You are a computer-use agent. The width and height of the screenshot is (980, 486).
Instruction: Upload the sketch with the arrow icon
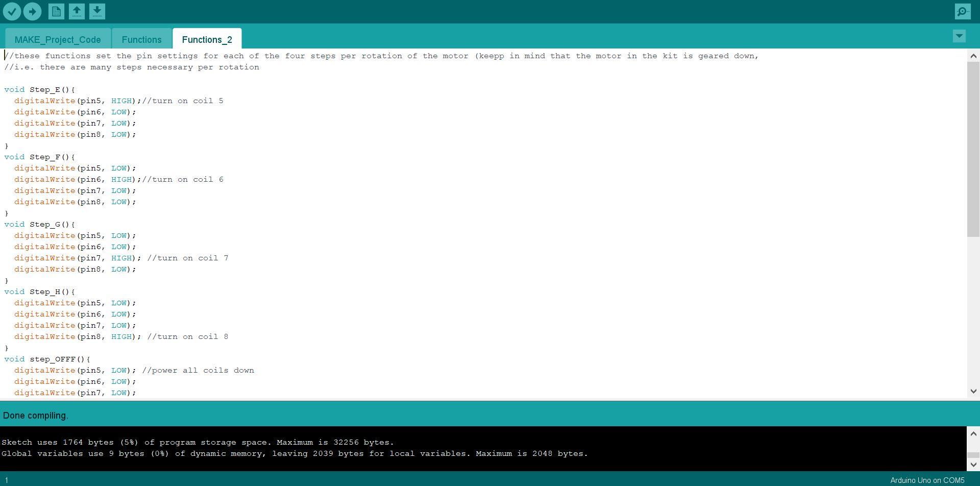coord(33,11)
